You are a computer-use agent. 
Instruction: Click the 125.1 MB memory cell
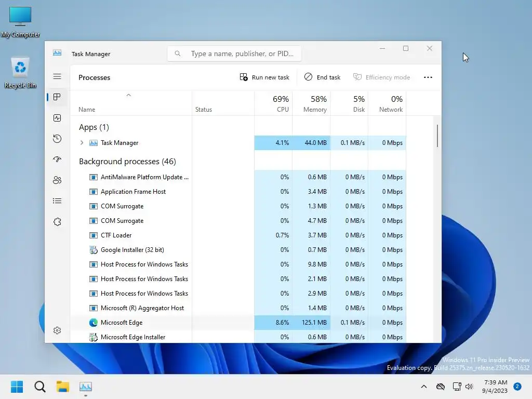[312, 323]
